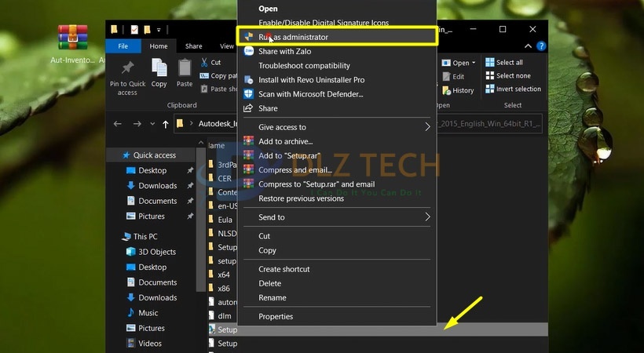Click the Explorer help question mark icon
The image size is (644, 353).
pos(541,46)
